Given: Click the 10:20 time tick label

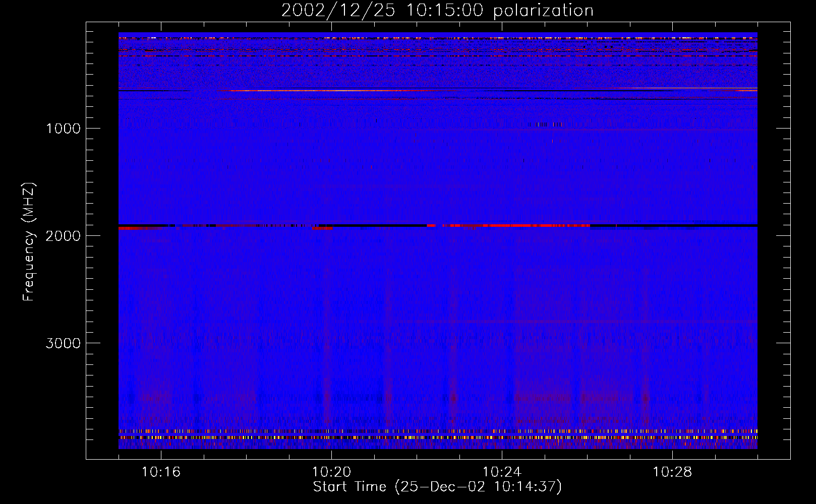Looking at the screenshot, I should click(331, 472).
